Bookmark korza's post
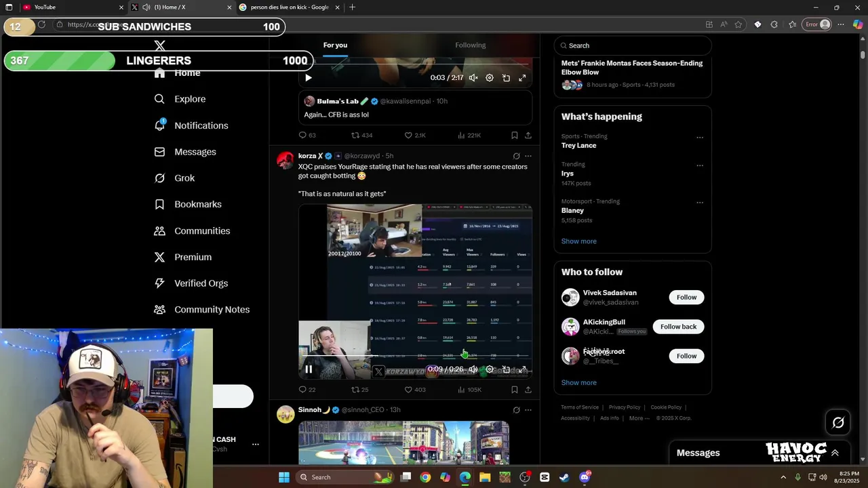Image resolution: width=868 pixels, height=488 pixels. coord(515,390)
